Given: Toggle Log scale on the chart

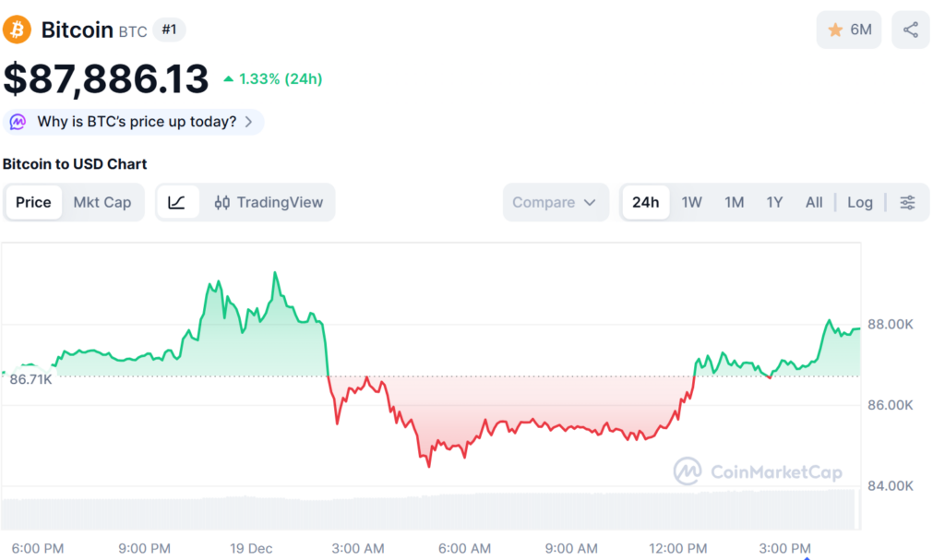Looking at the screenshot, I should [860, 203].
